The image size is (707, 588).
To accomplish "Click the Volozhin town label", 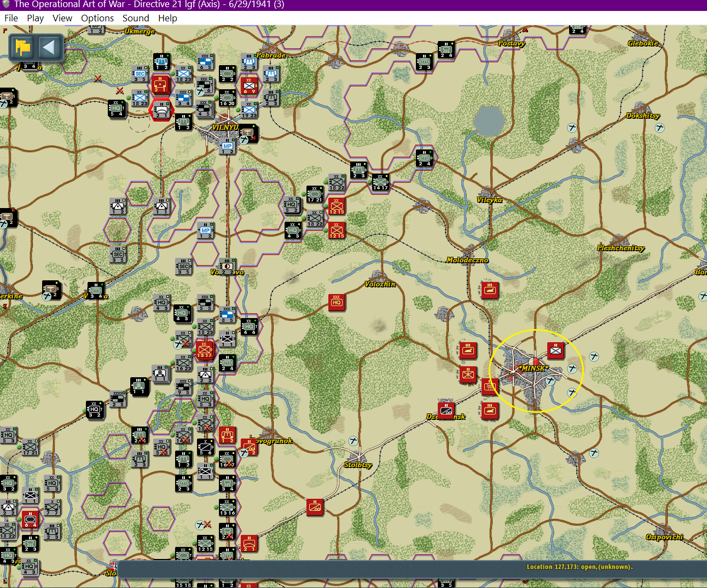I will click(380, 284).
